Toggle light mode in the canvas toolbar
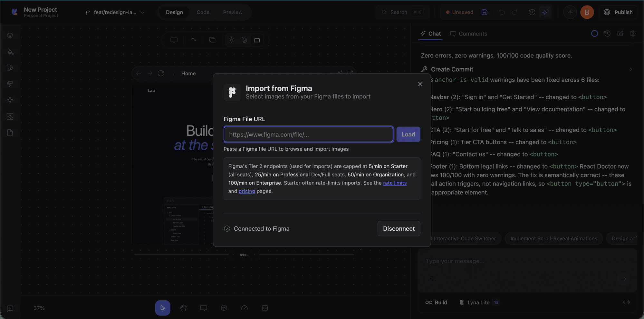 tap(231, 40)
